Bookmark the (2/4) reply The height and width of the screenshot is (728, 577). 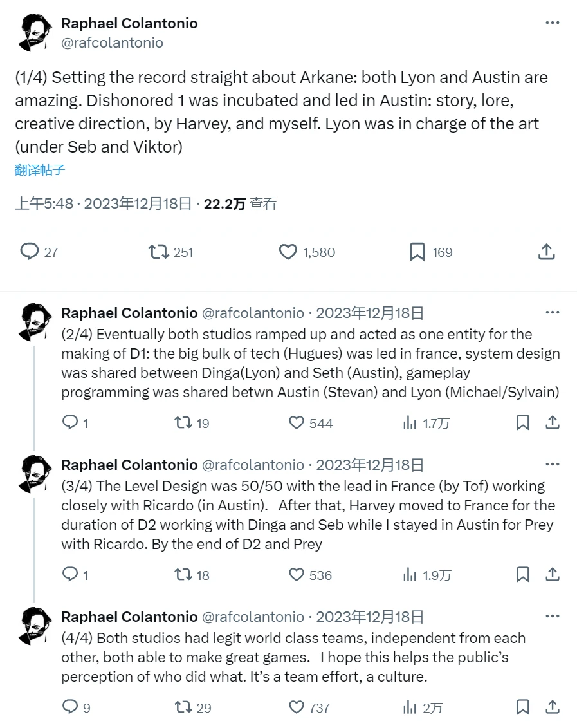click(523, 423)
